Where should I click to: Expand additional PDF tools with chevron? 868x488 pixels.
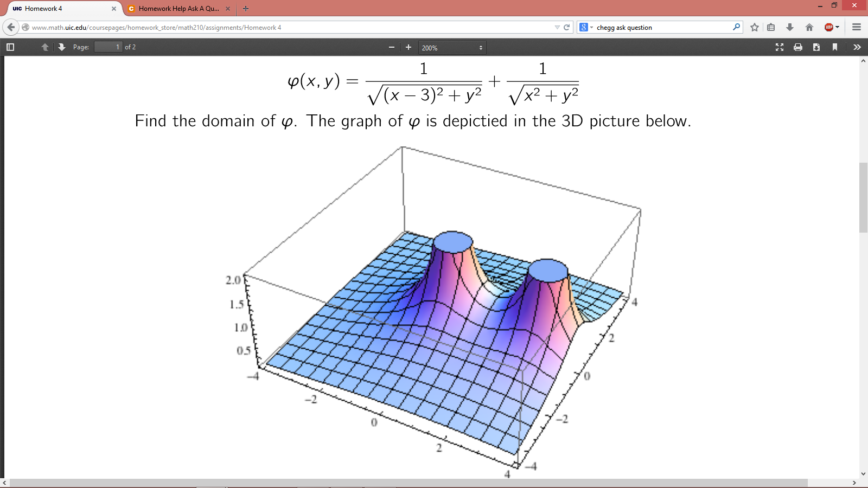pyautogui.click(x=857, y=47)
